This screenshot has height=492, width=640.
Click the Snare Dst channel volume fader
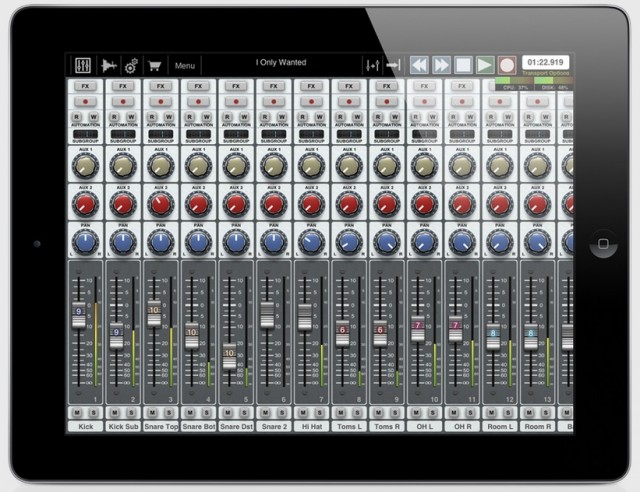coord(229,356)
